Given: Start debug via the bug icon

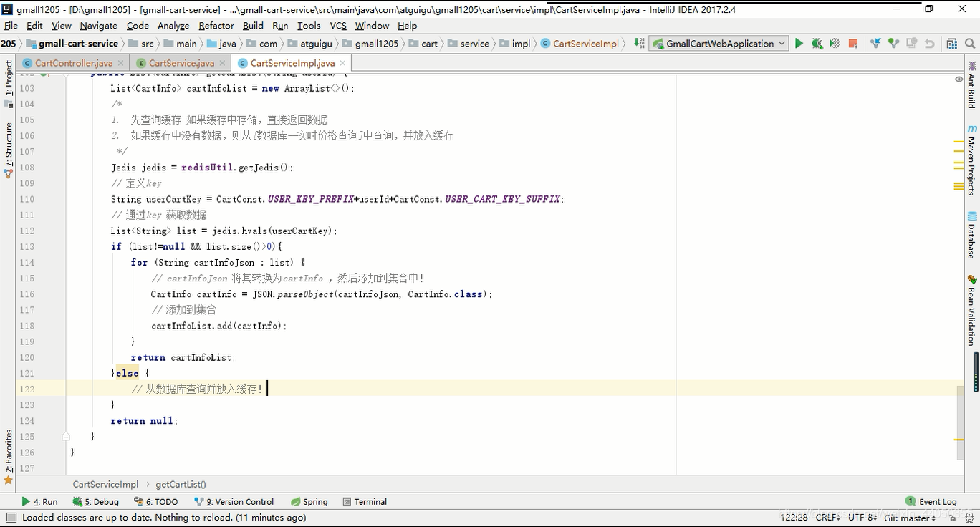Looking at the screenshot, I should tap(817, 44).
